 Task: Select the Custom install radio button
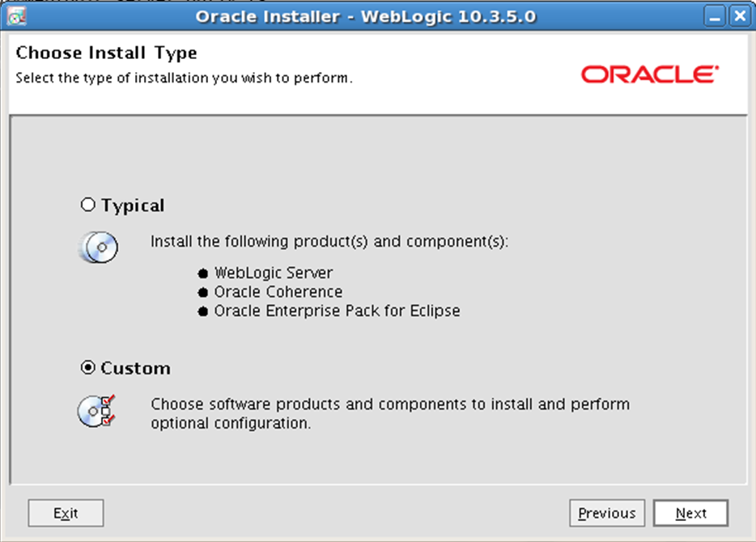87,367
